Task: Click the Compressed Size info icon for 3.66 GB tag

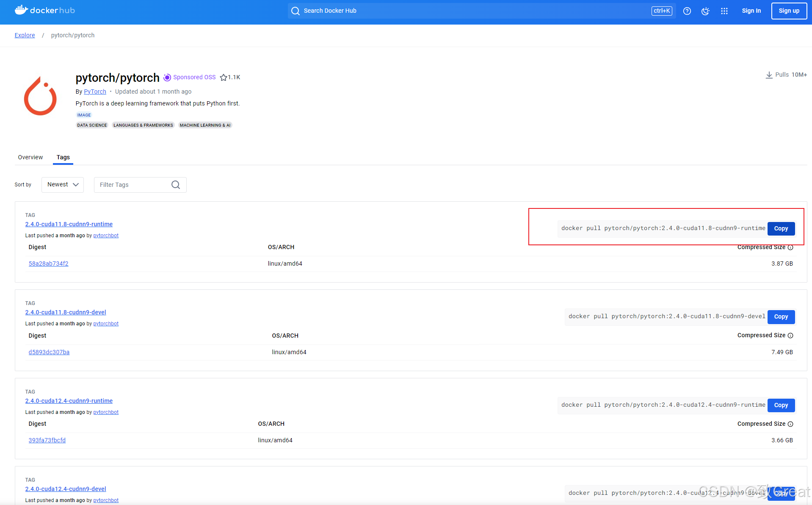Action: pos(790,424)
